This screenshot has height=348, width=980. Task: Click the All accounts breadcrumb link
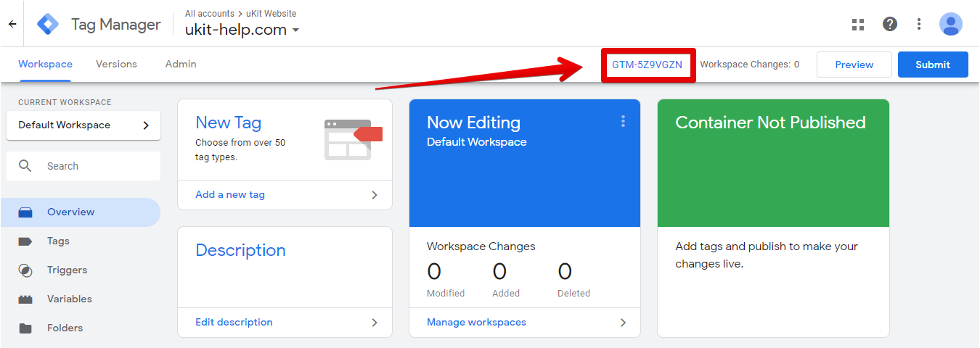tap(210, 14)
